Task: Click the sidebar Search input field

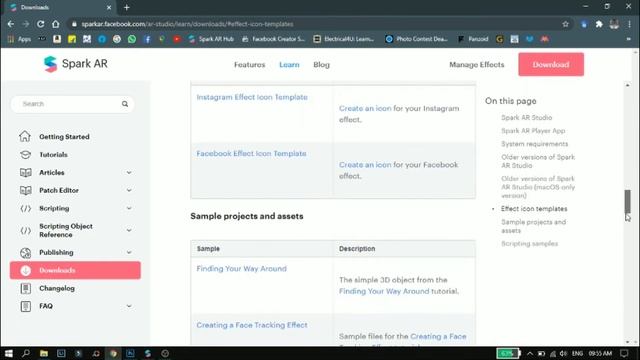Action: coord(73,104)
